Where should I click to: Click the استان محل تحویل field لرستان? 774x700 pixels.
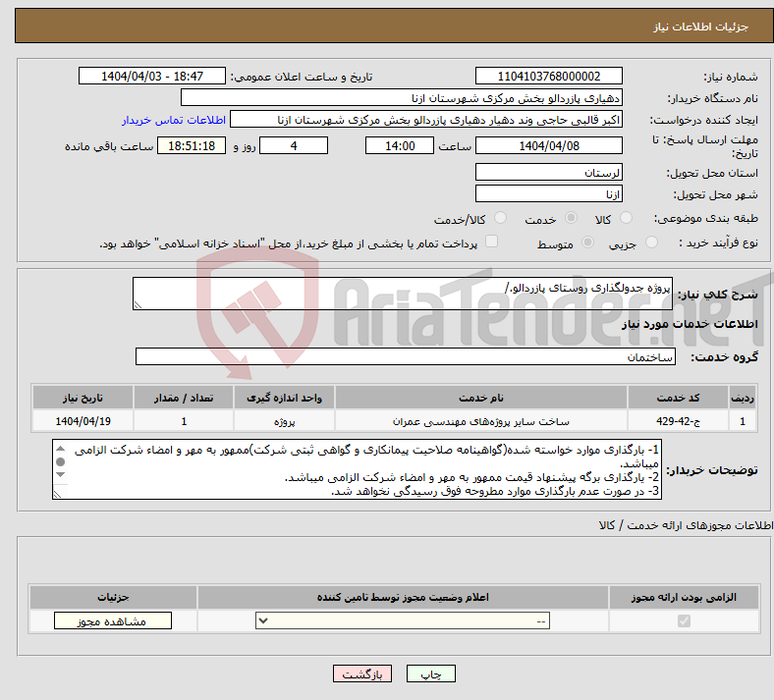[x=548, y=172]
